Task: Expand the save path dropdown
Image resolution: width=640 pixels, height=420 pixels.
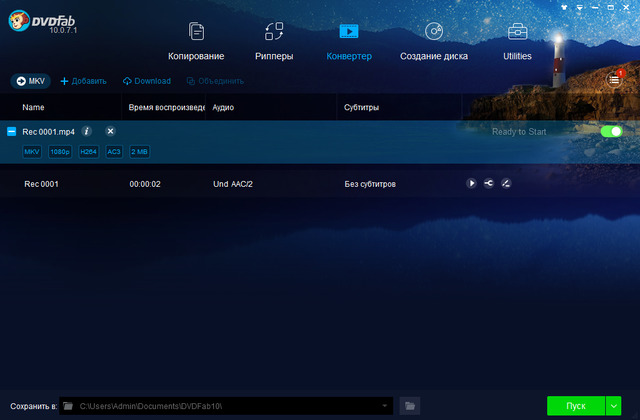Action: 385,405
